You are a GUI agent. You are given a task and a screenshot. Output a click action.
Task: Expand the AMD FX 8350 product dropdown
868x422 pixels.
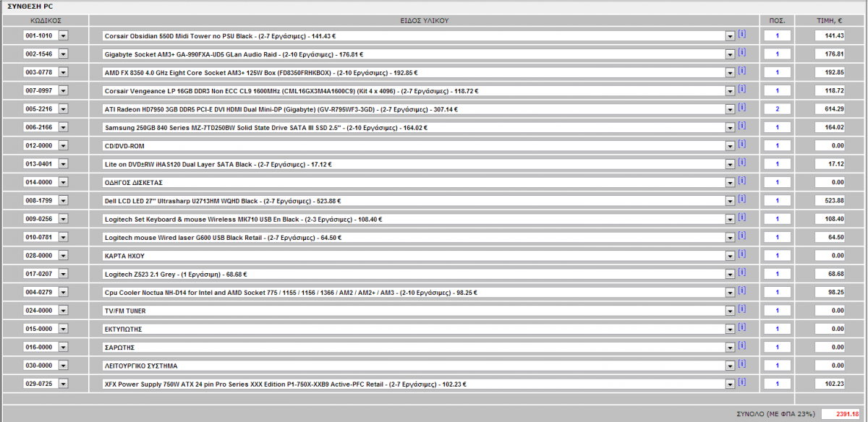coord(730,72)
